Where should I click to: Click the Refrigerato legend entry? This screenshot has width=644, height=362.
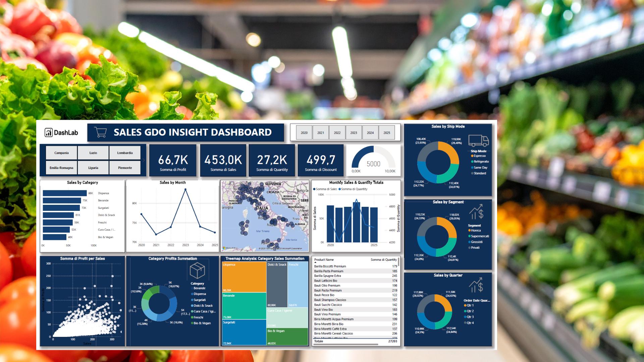(480, 162)
